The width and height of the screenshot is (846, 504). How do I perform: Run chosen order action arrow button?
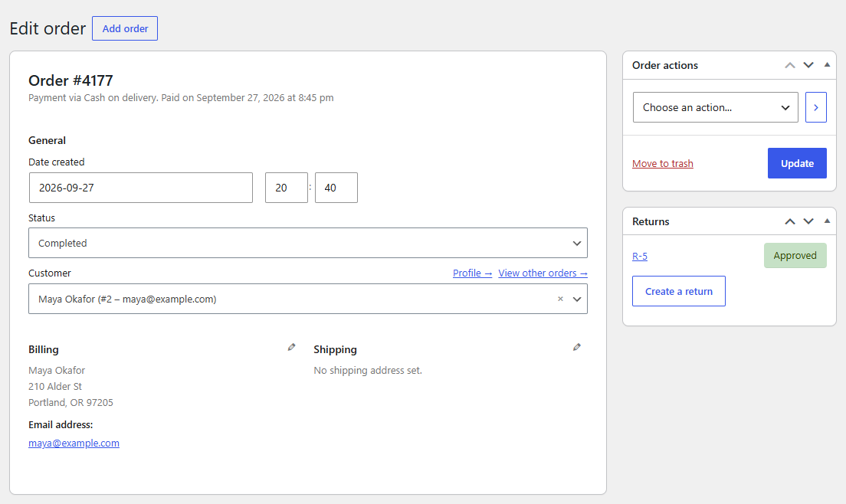tap(816, 107)
